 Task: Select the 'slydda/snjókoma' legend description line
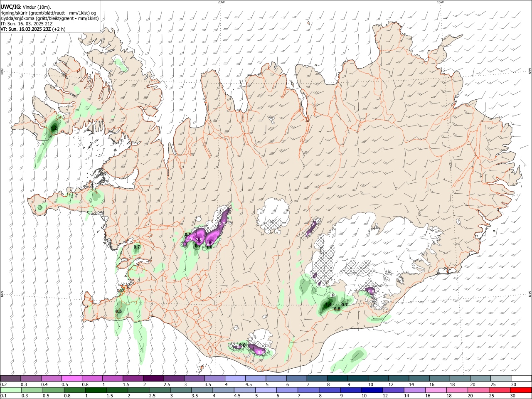[49, 18]
